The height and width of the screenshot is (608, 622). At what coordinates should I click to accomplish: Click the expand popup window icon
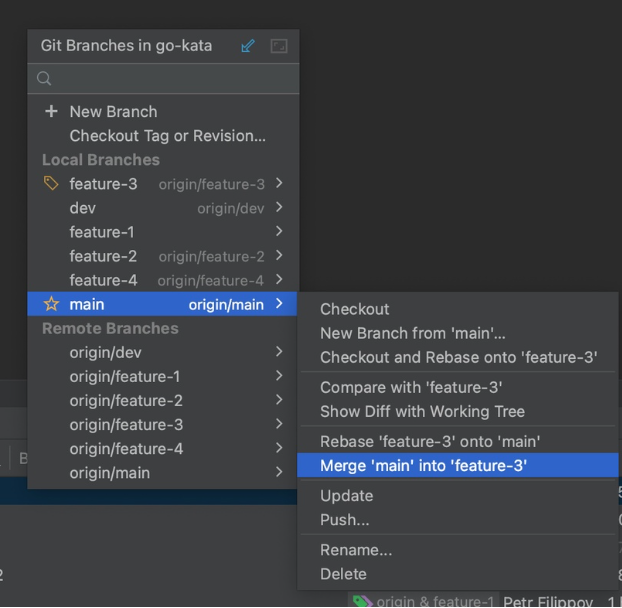(279, 46)
